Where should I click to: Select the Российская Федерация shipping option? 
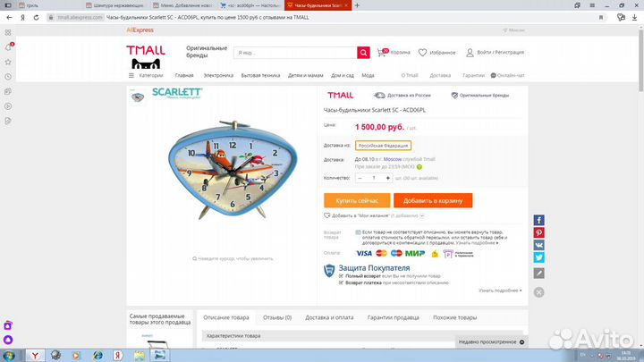383,146
